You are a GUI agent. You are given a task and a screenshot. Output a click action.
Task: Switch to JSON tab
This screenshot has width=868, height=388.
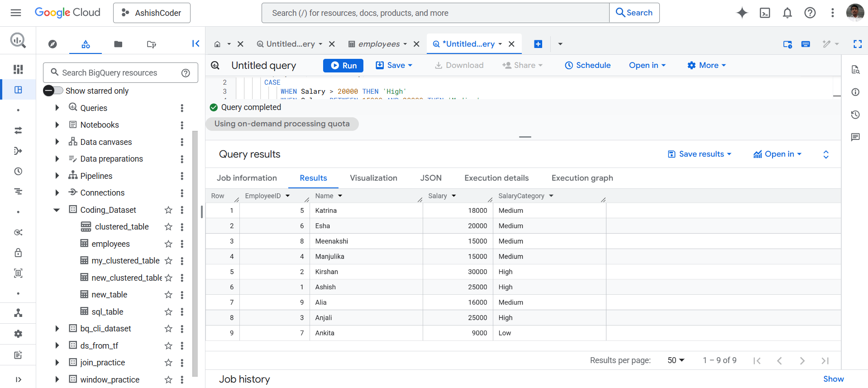click(431, 178)
